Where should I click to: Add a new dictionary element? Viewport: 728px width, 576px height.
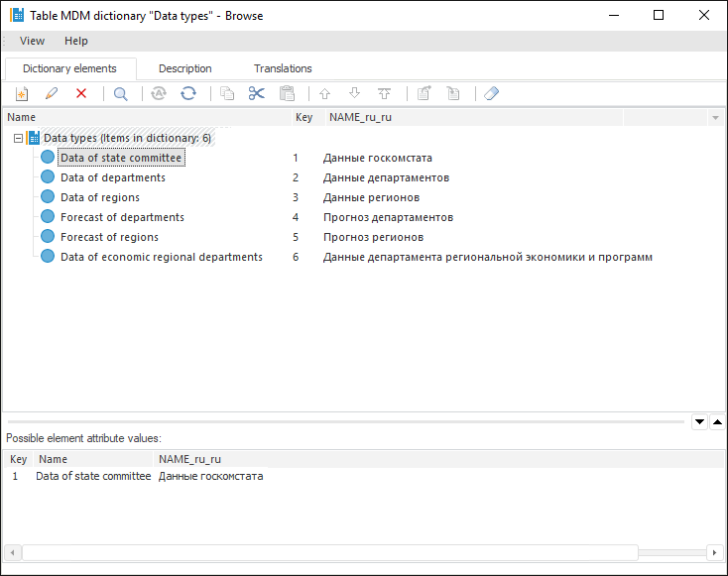point(22,94)
